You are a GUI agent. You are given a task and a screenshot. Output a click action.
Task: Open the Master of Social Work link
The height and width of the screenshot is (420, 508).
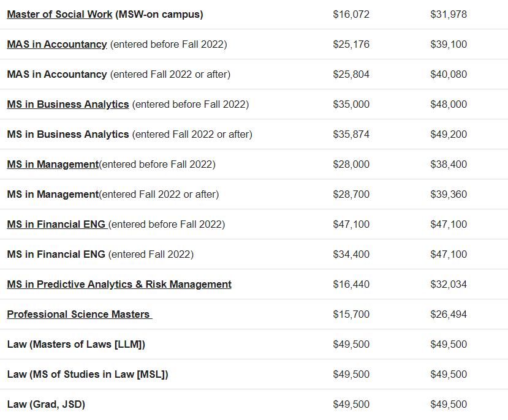[59, 14]
